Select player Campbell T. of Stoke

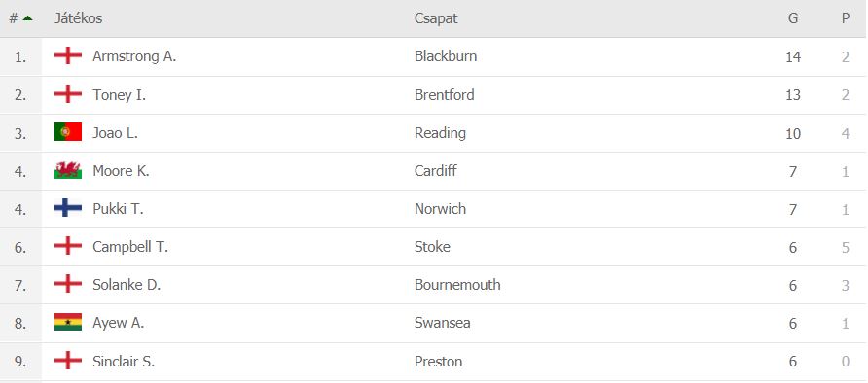130,247
